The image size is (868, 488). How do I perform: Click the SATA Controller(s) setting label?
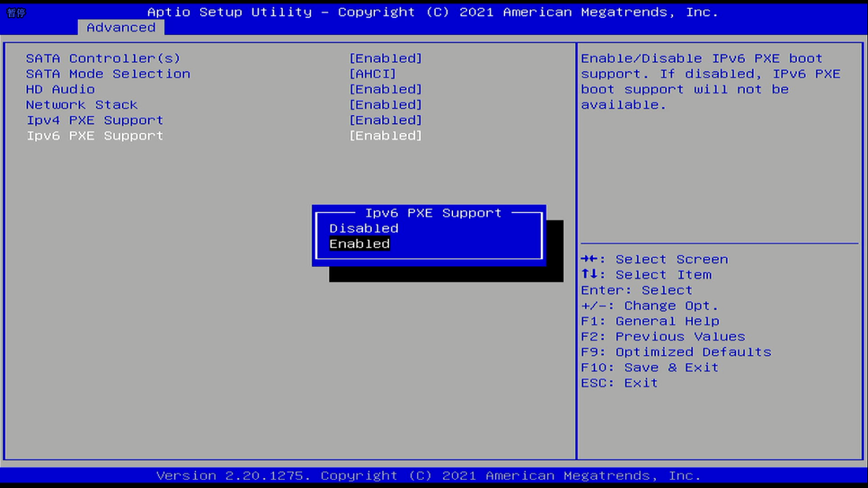pos(103,59)
